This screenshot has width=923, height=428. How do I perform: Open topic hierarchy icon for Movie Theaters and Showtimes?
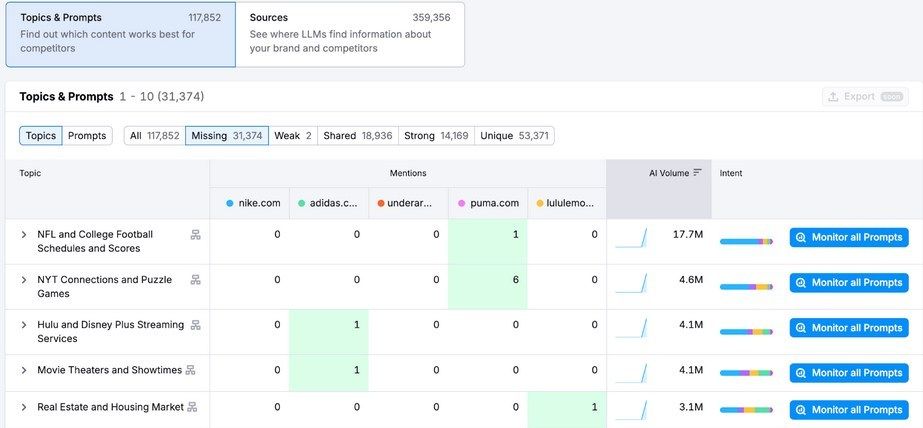[190, 370]
